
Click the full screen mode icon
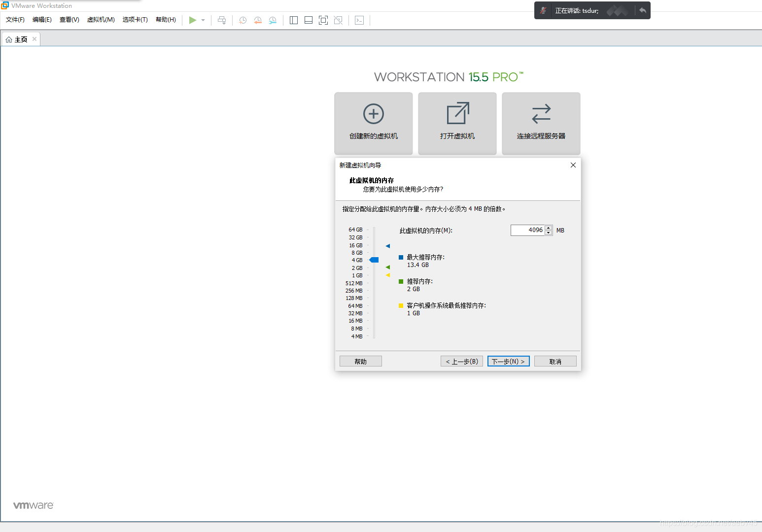click(323, 20)
